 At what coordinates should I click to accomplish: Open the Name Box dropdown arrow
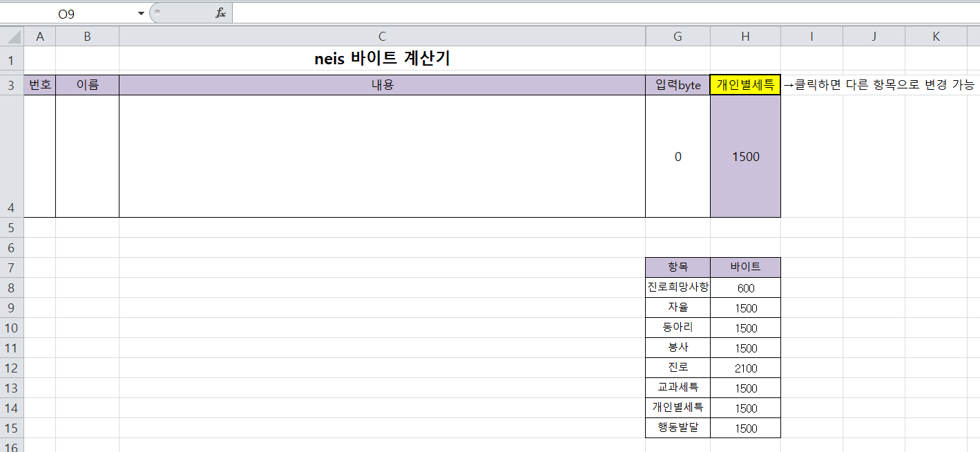click(x=141, y=13)
